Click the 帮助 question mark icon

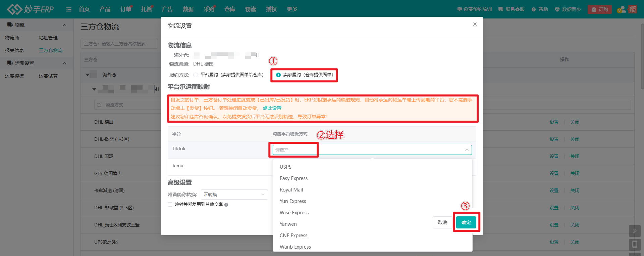click(534, 9)
